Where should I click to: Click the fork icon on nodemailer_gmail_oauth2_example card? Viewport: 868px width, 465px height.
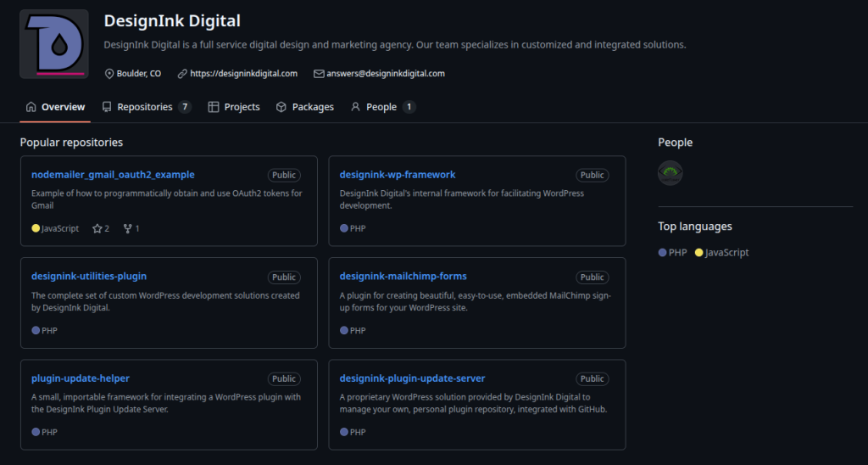click(128, 228)
